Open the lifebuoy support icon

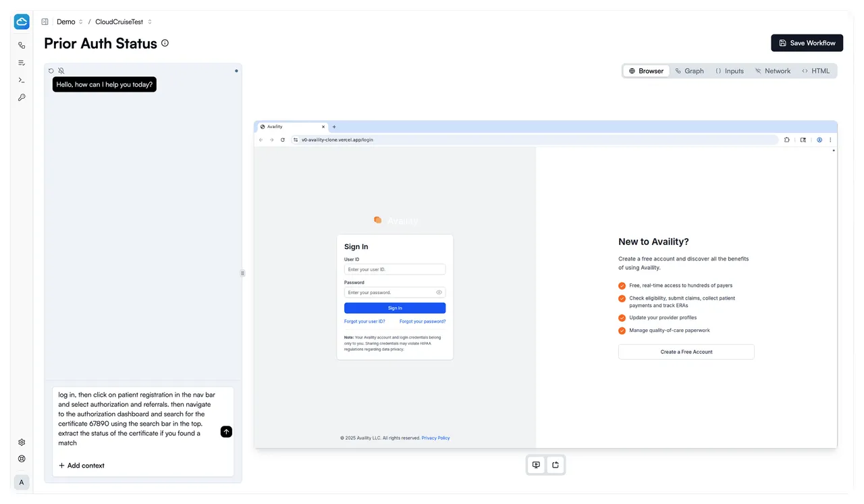(x=22, y=459)
